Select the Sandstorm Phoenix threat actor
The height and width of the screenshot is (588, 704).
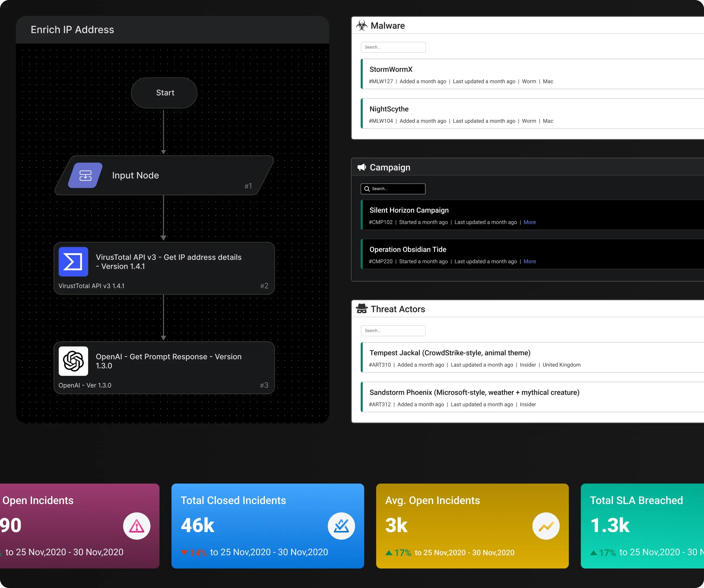[474, 392]
